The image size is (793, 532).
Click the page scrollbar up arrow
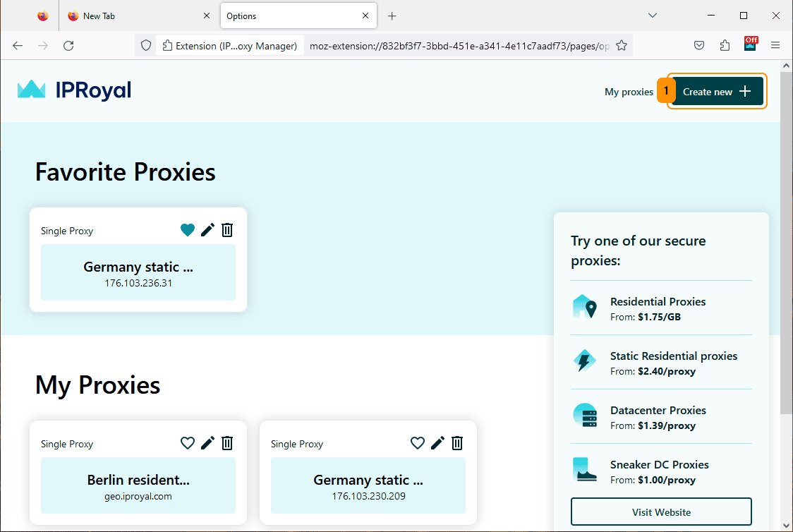pos(786,66)
